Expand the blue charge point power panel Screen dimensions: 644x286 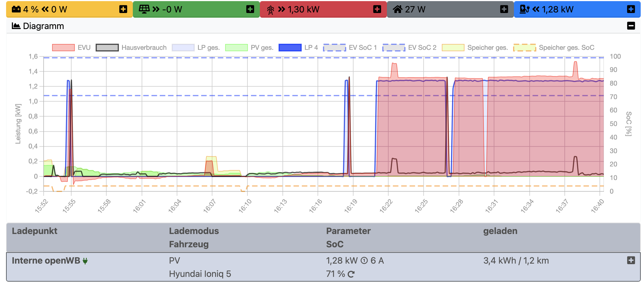(x=631, y=9)
